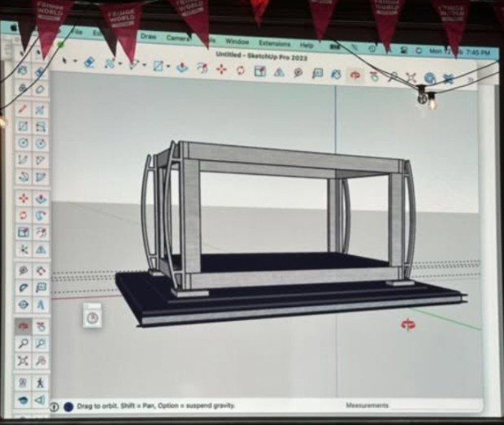Select the Offset tool in top toolbar

202,68
